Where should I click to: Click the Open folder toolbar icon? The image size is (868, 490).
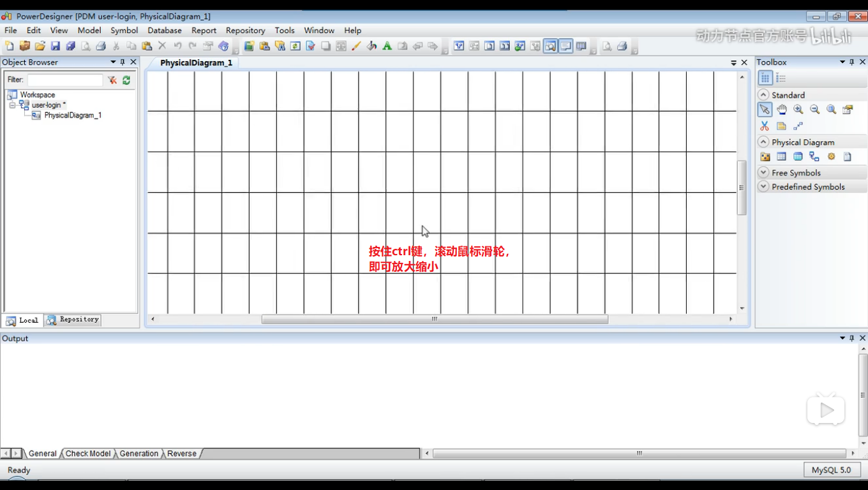[x=40, y=46]
